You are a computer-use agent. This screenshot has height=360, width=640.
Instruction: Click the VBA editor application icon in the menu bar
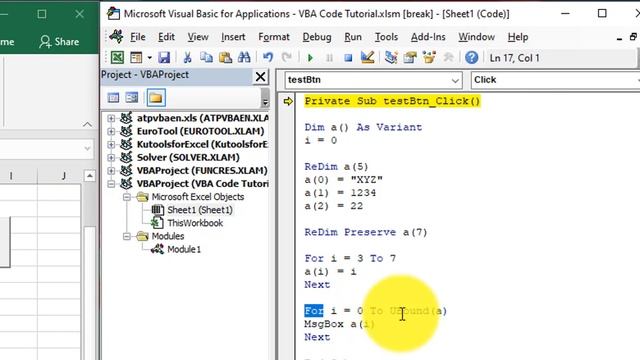pyautogui.click(x=116, y=37)
